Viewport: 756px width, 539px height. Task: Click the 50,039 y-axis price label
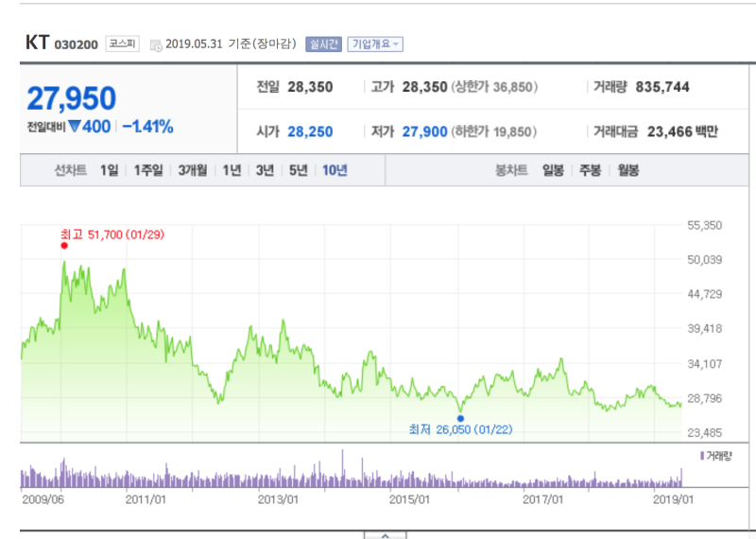tap(704, 260)
